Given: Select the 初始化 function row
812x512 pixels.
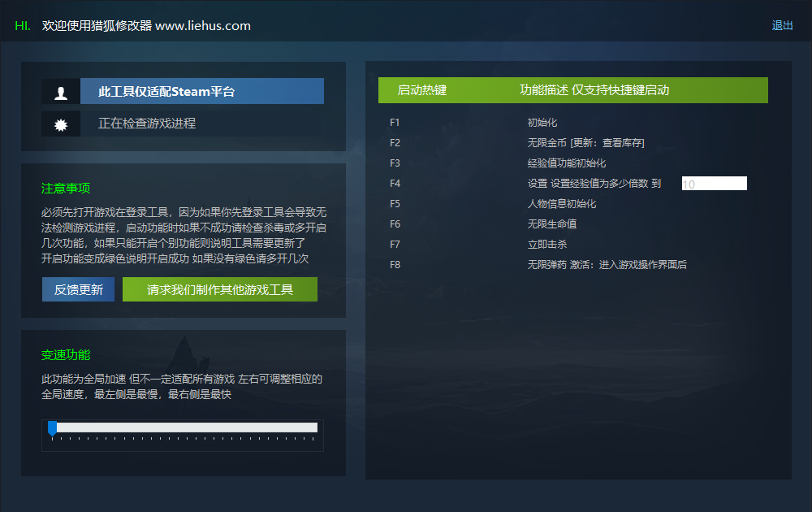Looking at the screenshot, I should point(542,123).
